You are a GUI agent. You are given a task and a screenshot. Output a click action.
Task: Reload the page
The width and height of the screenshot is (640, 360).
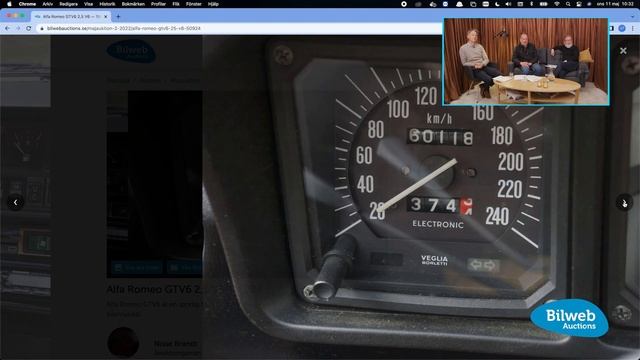(29, 28)
